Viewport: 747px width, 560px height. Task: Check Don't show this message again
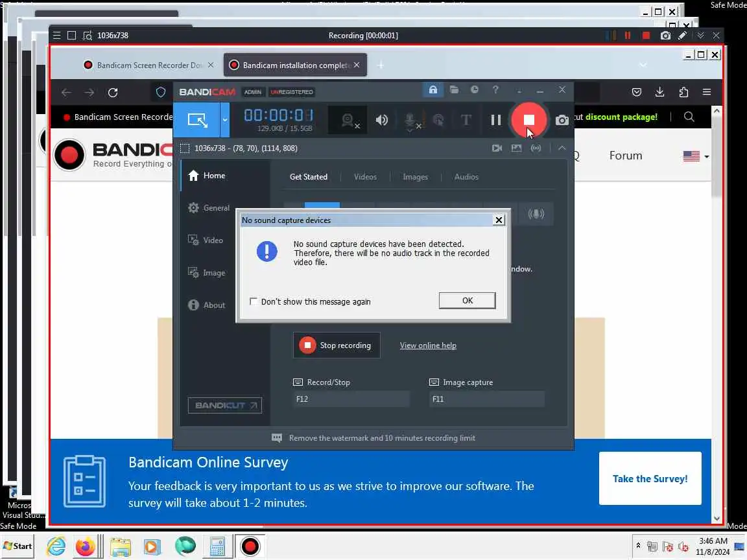254,301
